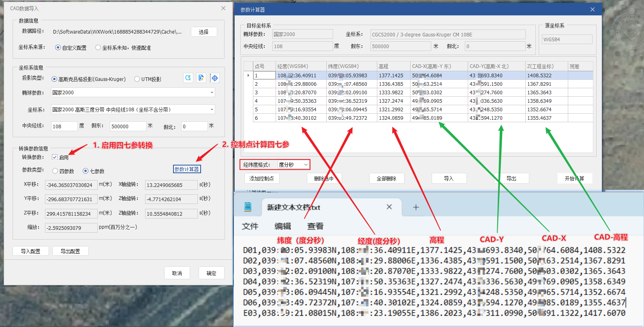Click the X平移 value input field
The height and width of the screenshot is (327, 644).
click(x=71, y=185)
